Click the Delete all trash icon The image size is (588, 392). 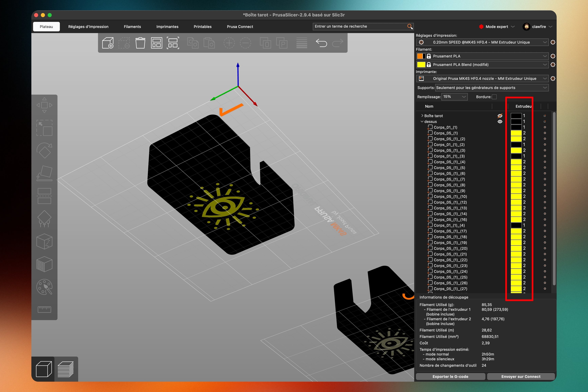click(x=140, y=43)
